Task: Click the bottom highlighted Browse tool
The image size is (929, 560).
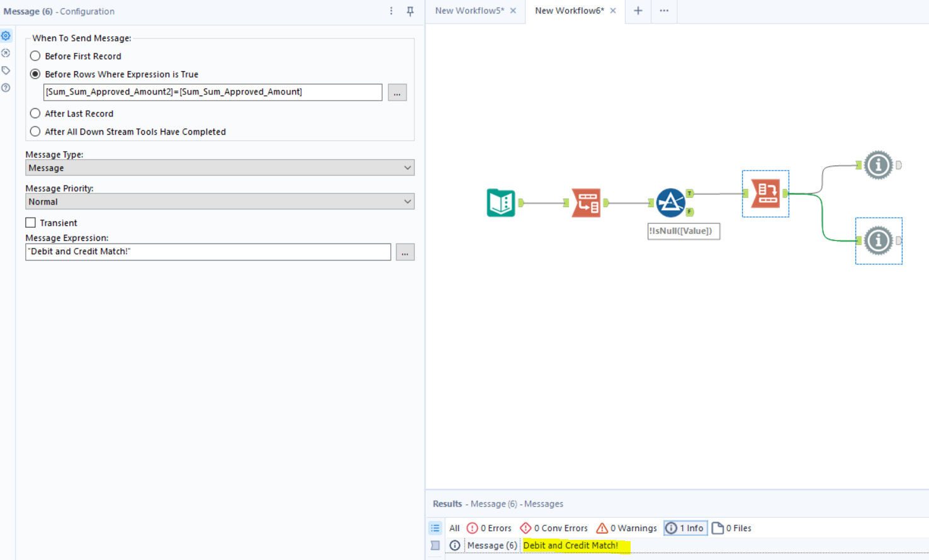Action: click(879, 240)
